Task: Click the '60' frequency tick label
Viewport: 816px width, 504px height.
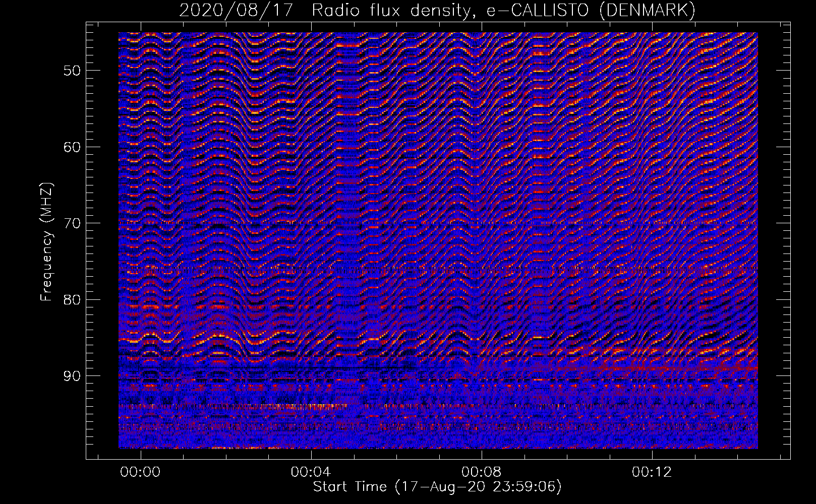Action: pos(72,147)
